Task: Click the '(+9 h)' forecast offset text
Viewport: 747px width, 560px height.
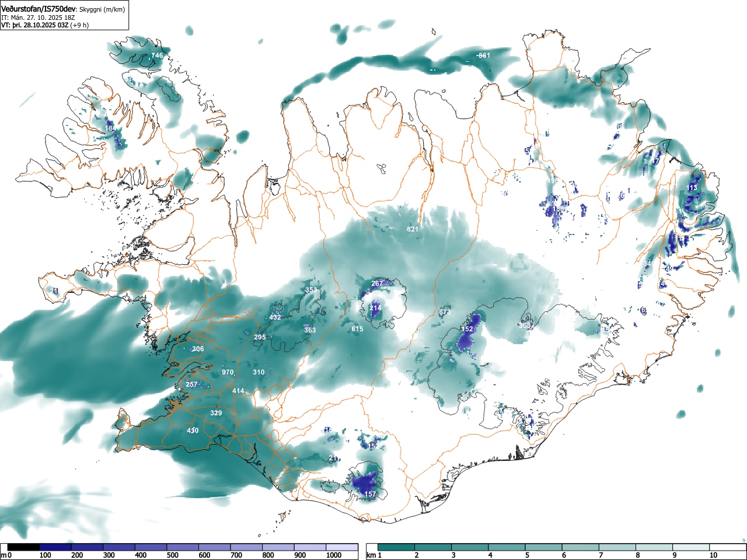Action: point(79,25)
